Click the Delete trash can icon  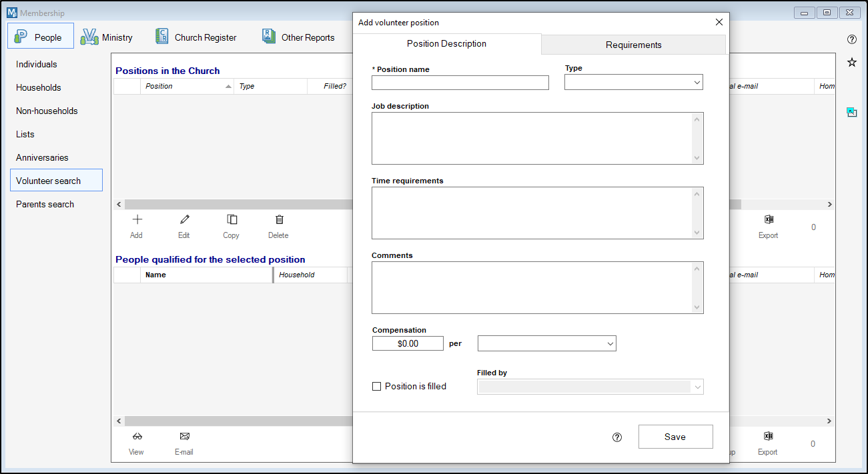tap(279, 219)
